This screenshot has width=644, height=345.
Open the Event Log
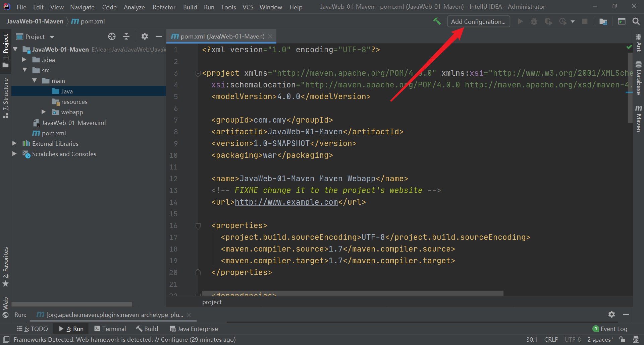(610, 329)
